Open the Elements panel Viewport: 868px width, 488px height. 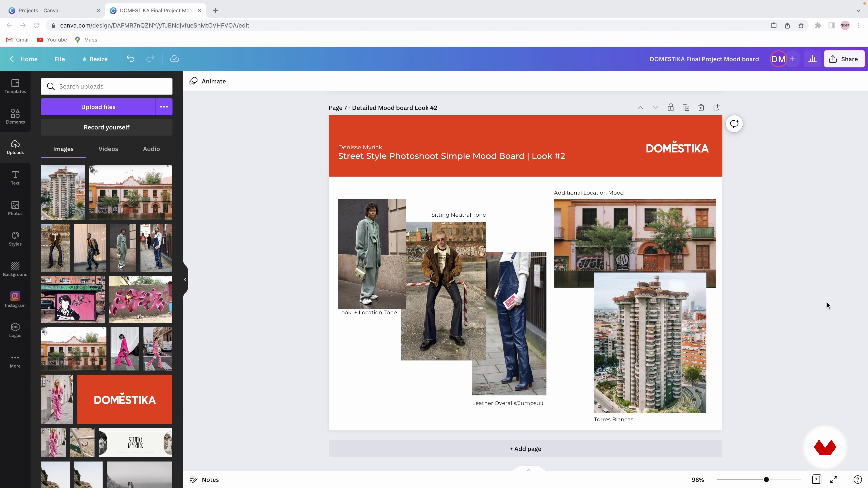[x=15, y=117]
